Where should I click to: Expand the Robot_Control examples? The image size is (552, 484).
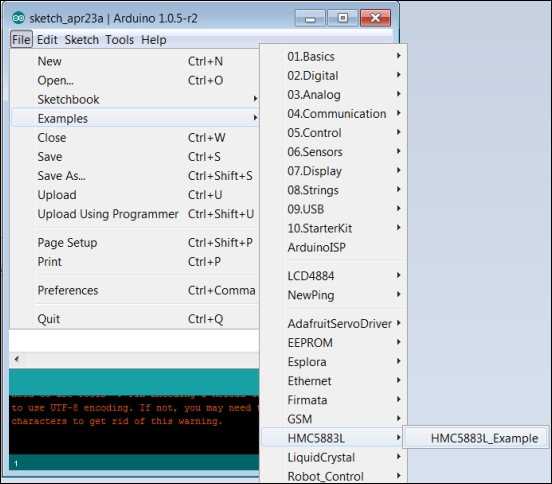pyautogui.click(x=334, y=476)
